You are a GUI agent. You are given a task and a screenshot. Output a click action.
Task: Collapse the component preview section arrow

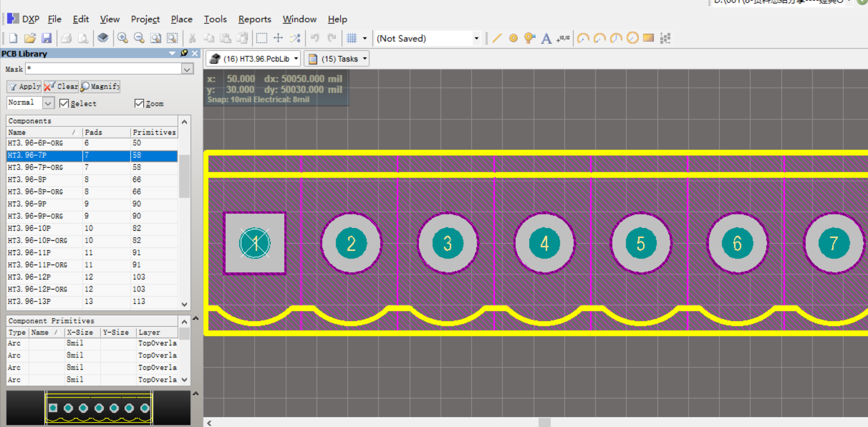pyautogui.click(x=195, y=394)
